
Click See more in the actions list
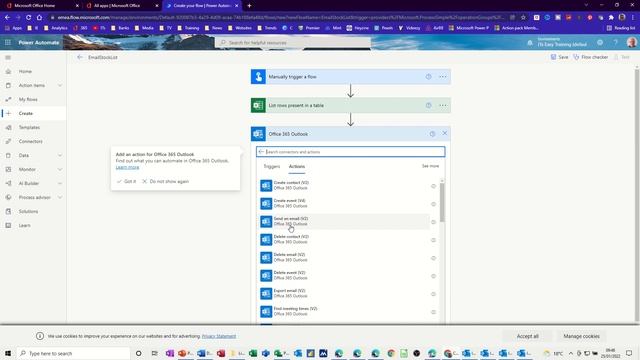click(x=430, y=166)
